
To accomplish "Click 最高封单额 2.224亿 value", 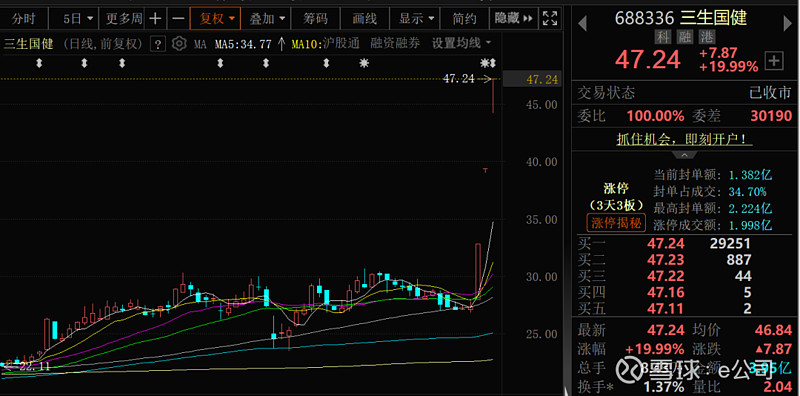I will coord(750,208).
